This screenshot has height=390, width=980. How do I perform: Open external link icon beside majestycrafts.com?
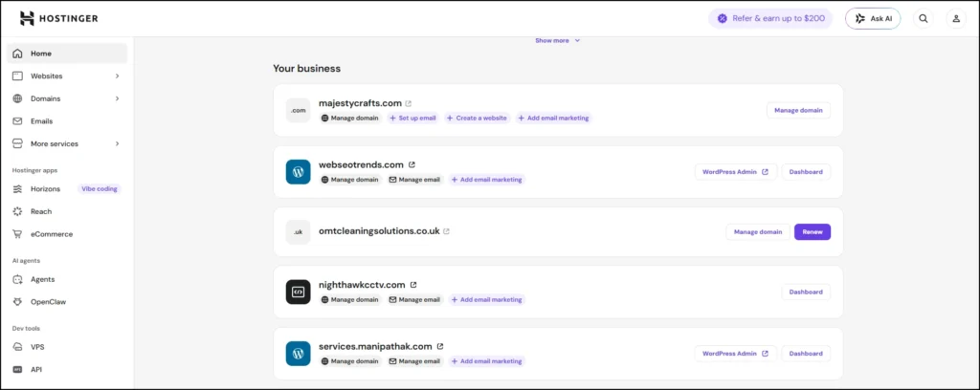tap(408, 103)
